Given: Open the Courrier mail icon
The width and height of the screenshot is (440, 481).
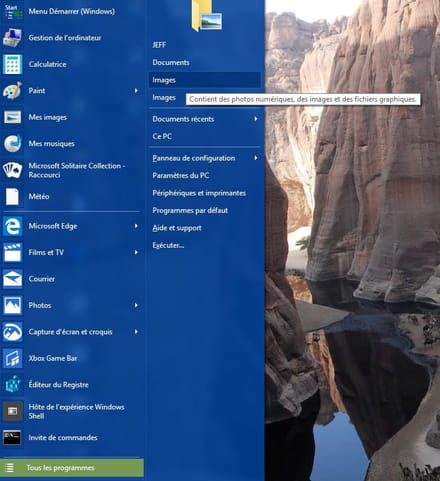Looking at the screenshot, I should coord(13,279).
